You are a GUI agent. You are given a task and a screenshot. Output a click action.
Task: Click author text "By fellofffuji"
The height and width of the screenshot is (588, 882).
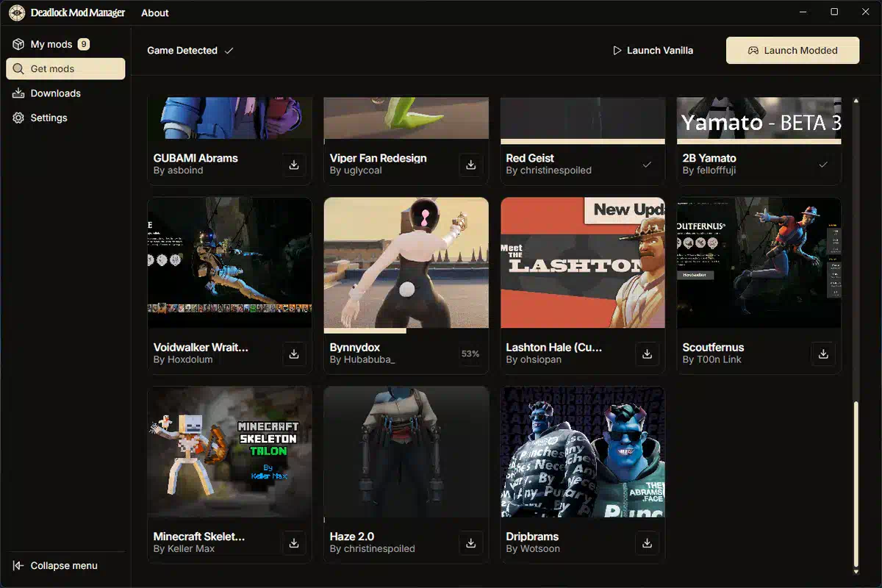tap(709, 171)
